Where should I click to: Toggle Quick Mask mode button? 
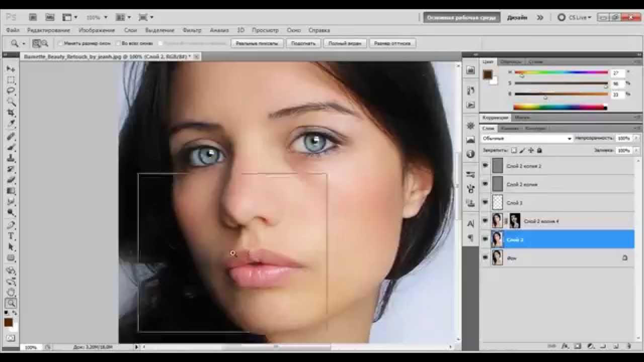[x=11, y=338]
